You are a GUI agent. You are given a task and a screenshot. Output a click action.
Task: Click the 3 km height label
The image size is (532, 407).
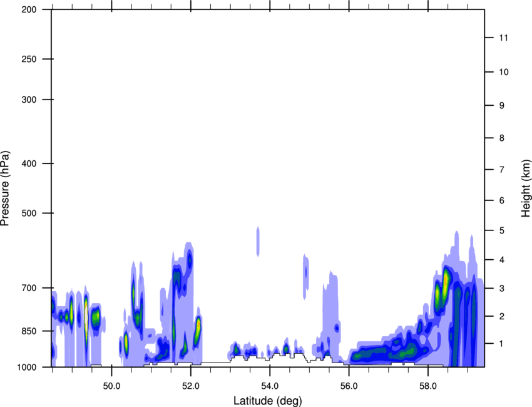pos(502,289)
